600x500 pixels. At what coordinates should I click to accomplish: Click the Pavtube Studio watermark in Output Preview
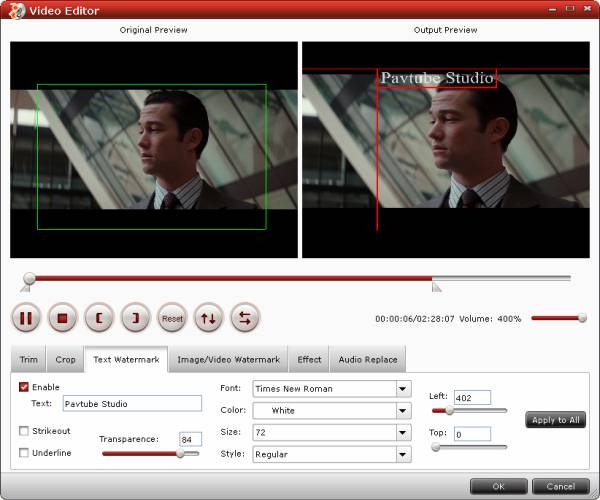point(437,78)
